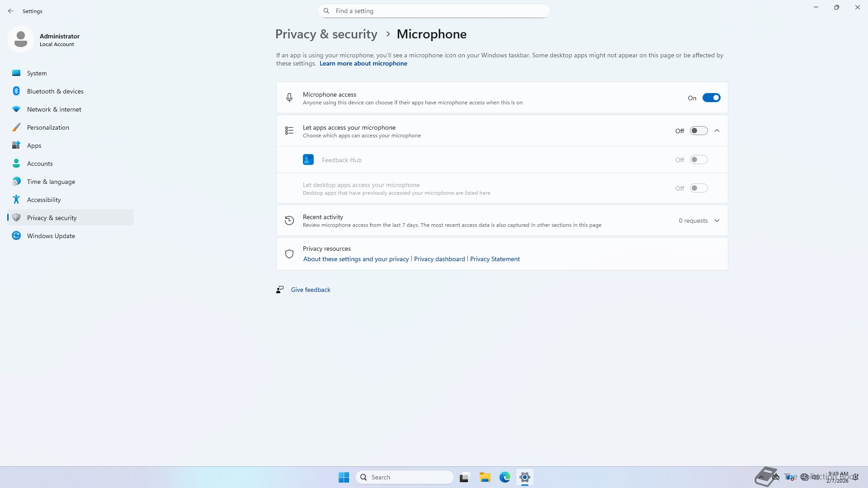Collapse the Let apps access microphone section

coord(717,131)
